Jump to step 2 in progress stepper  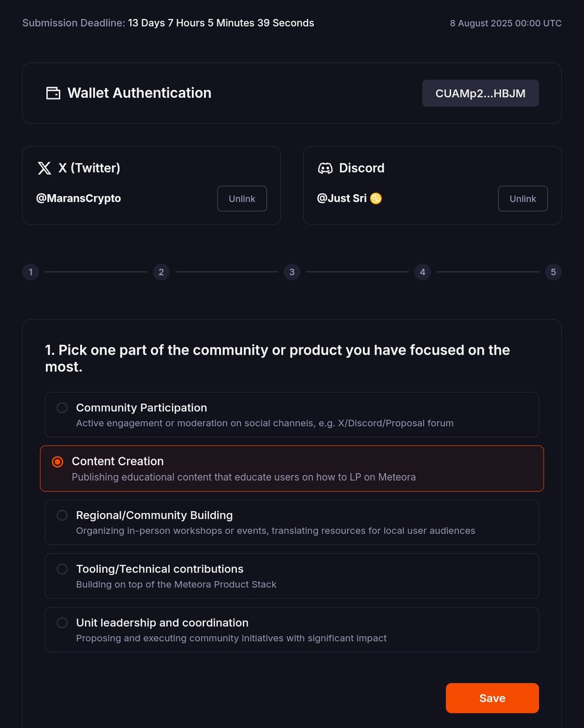(x=161, y=272)
